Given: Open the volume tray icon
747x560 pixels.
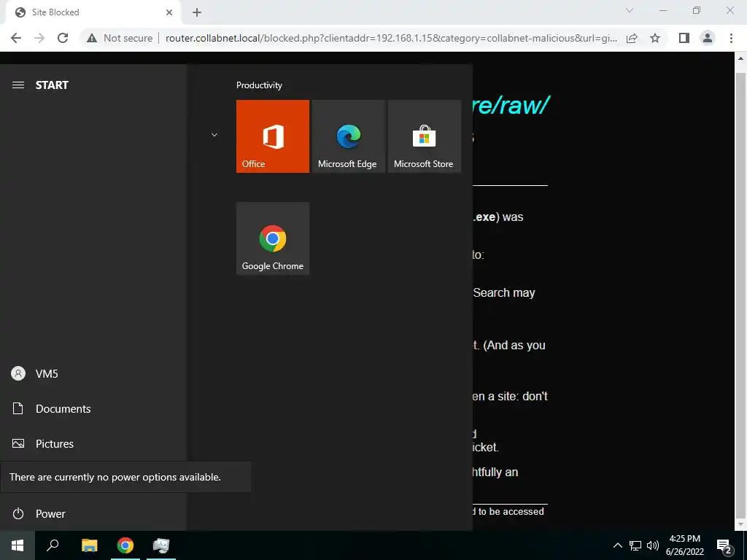Looking at the screenshot, I should 653,545.
